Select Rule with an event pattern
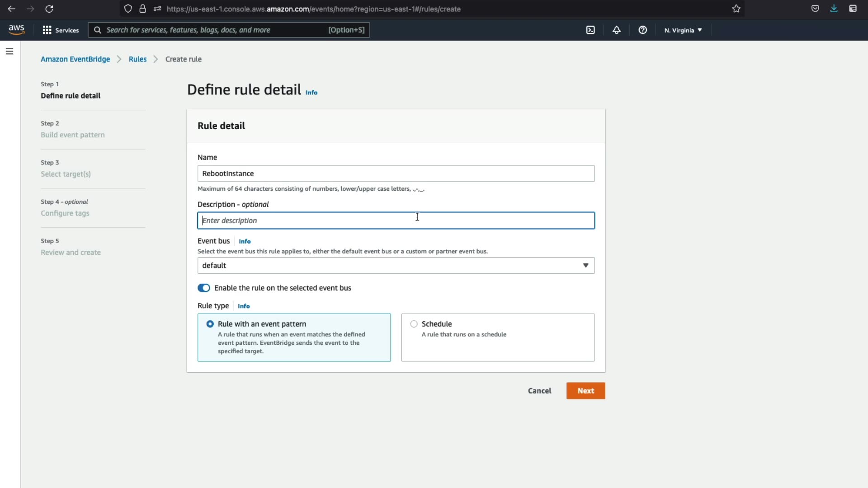The height and width of the screenshot is (488, 868). (x=210, y=324)
